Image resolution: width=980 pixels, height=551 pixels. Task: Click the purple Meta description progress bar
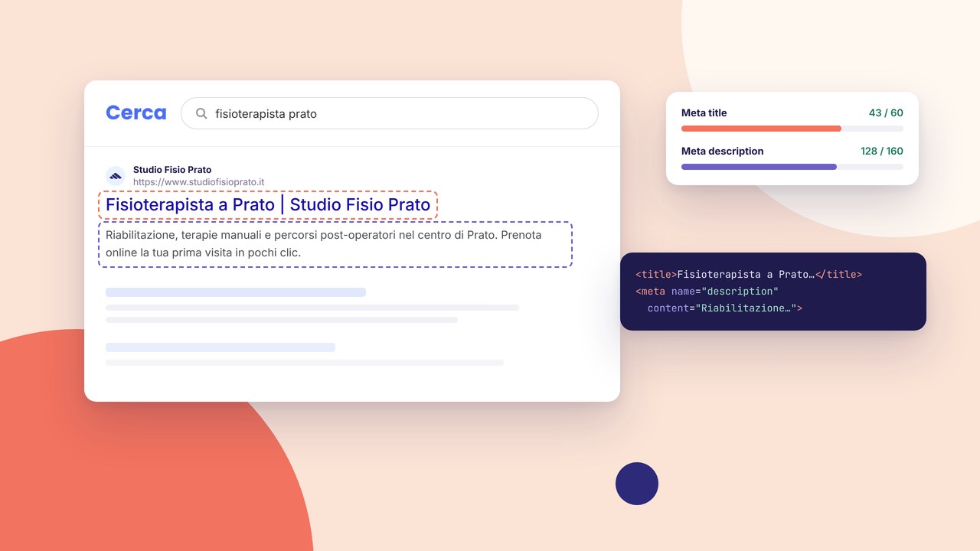pyautogui.click(x=792, y=167)
